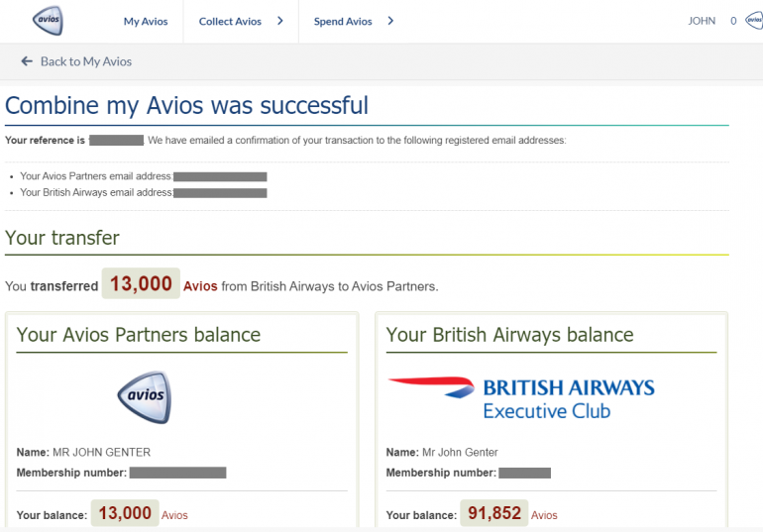This screenshot has height=532, width=763.
Task: Select the British Airways balance of 91,852
Action: (494, 513)
